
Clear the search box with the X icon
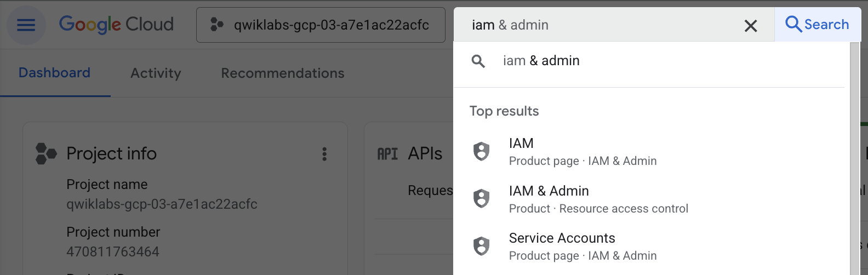point(751,25)
